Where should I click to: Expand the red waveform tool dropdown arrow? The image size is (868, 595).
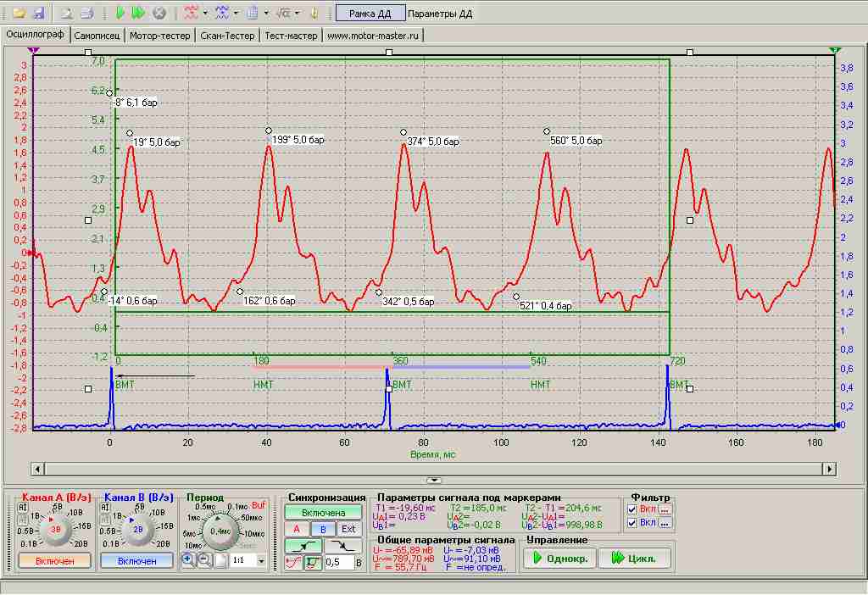[205, 13]
